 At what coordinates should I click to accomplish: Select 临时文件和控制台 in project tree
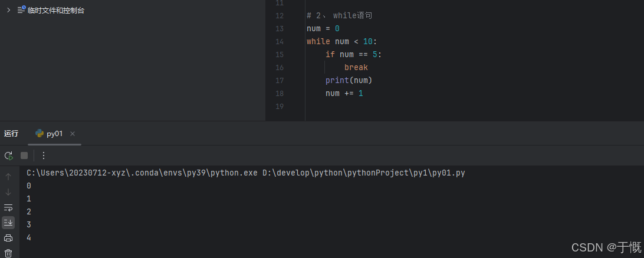pyautogui.click(x=55, y=10)
